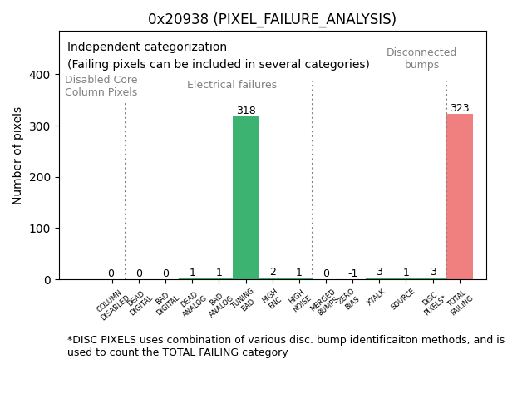This screenshot has width=532, height=399.
Task: Click the MERGED BUMPS x-axis label
Action: pos(323,301)
